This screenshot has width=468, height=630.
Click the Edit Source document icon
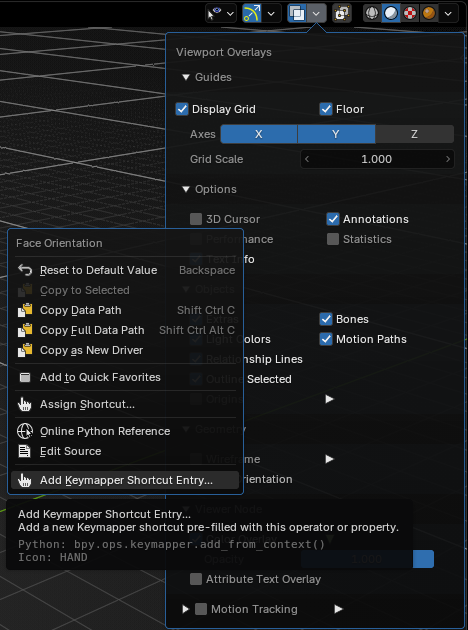click(25, 451)
